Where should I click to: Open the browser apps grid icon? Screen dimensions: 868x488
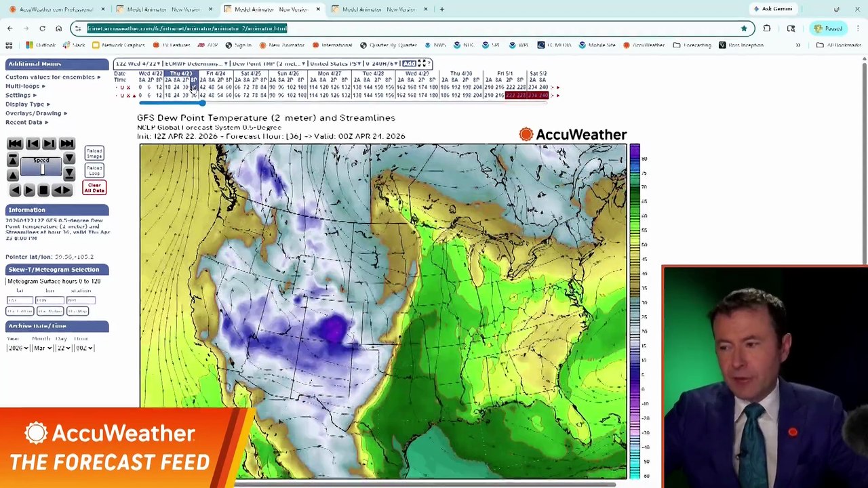[x=9, y=45]
